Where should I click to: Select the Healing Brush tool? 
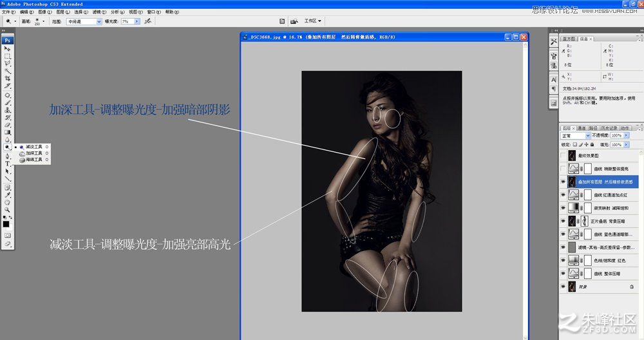tap(7, 95)
